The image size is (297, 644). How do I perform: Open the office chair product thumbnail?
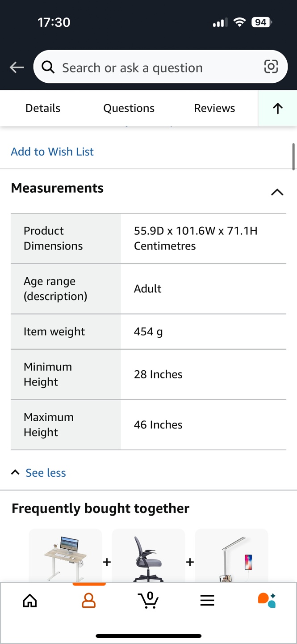[x=148, y=557]
